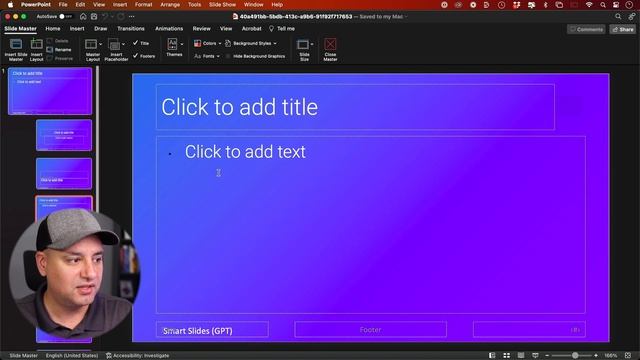Open the Format menu in menu bar
Viewport: 640px width, 360px height.
pyautogui.click(x=143, y=5)
